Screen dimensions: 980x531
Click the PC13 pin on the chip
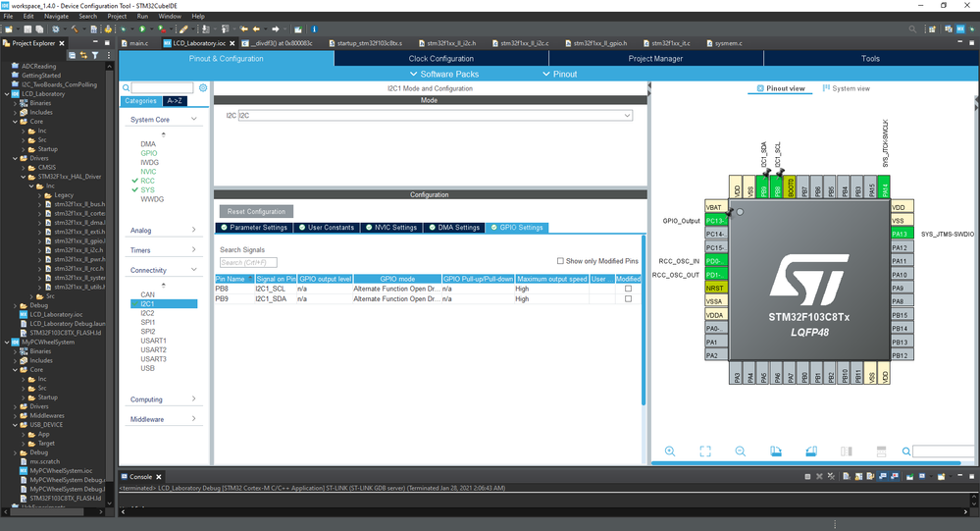pos(715,221)
